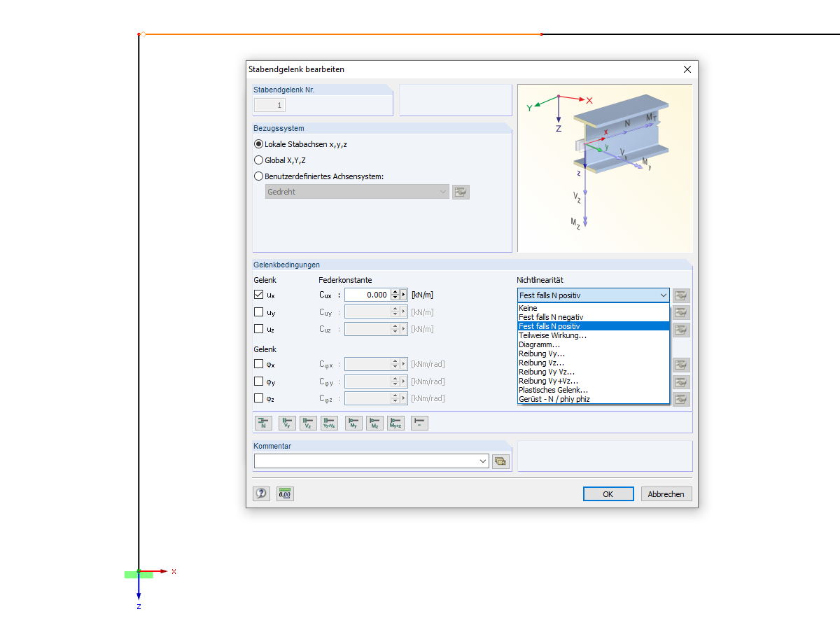Collapse the Nichtlinearität dropdown for ux
Image resolution: width=840 pixels, height=630 pixels.
click(x=663, y=295)
